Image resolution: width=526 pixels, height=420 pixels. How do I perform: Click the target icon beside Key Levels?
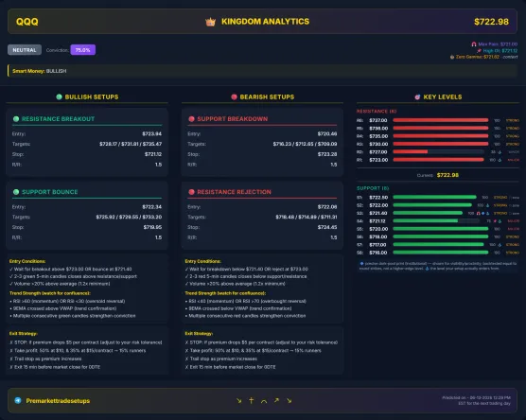pyautogui.click(x=417, y=96)
